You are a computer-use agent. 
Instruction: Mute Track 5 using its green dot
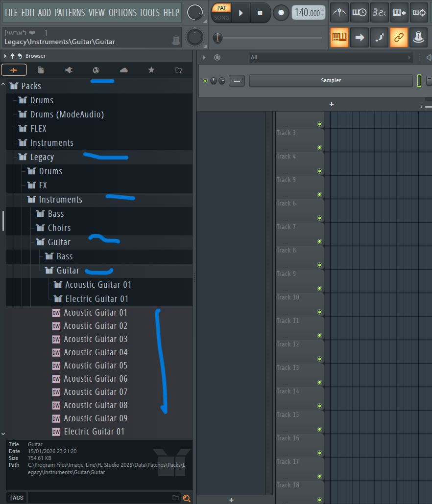pyautogui.click(x=319, y=195)
